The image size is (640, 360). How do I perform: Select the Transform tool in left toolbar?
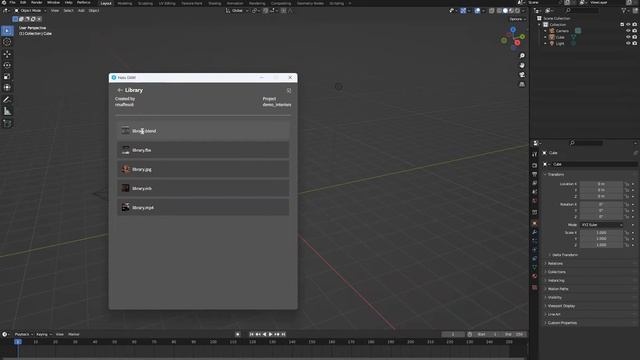coord(7,87)
